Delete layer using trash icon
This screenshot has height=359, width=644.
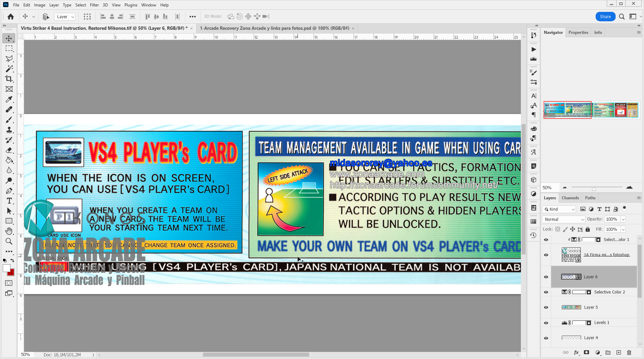629,353
